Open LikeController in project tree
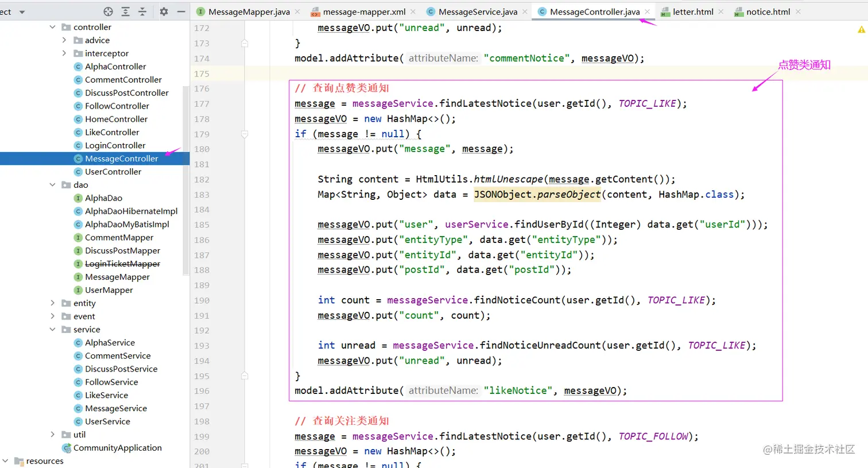The height and width of the screenshot is (468, 868). (x=112, y=132)
